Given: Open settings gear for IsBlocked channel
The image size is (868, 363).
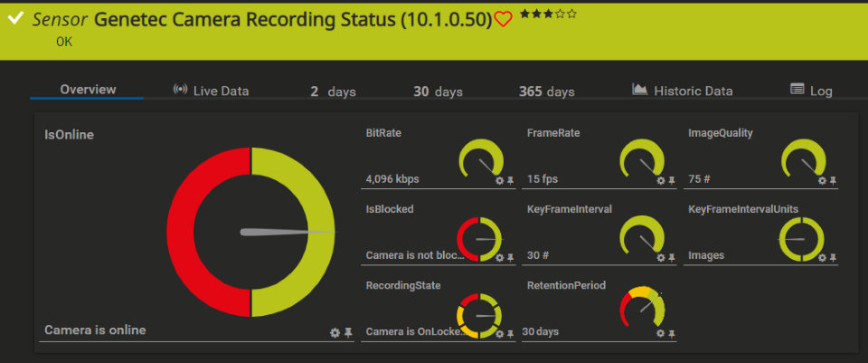Looking at the screenshot, I should click(499, 258).
